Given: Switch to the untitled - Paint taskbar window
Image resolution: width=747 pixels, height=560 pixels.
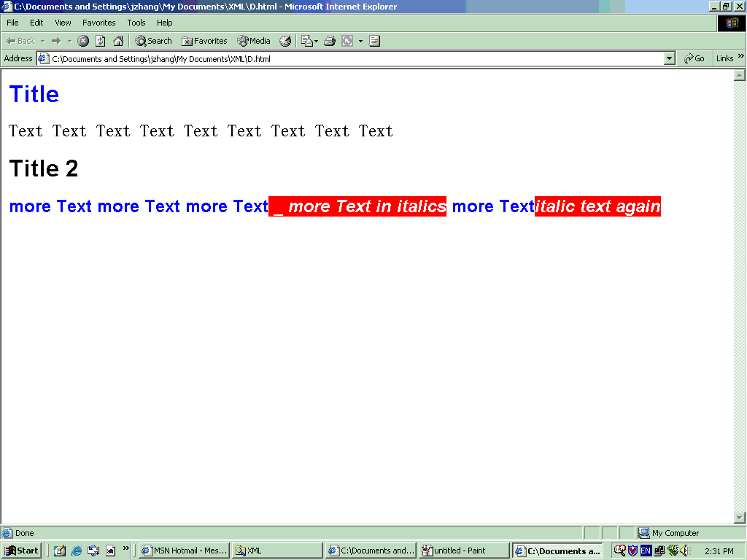Looking at the screenshot, I should point(462,551).
